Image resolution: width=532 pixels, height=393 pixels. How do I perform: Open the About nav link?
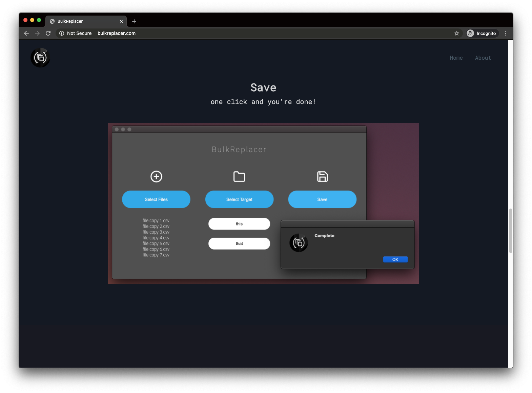tap(483, 58)
